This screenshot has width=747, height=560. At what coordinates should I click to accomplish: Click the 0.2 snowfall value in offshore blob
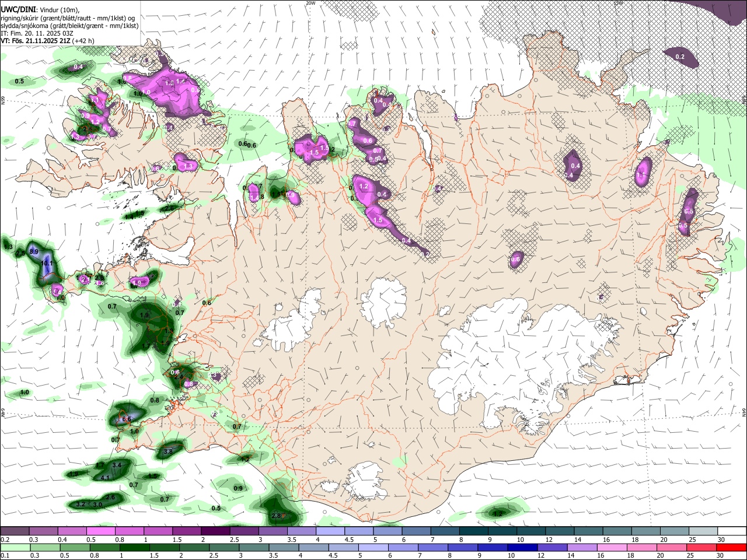pos(679,57)
